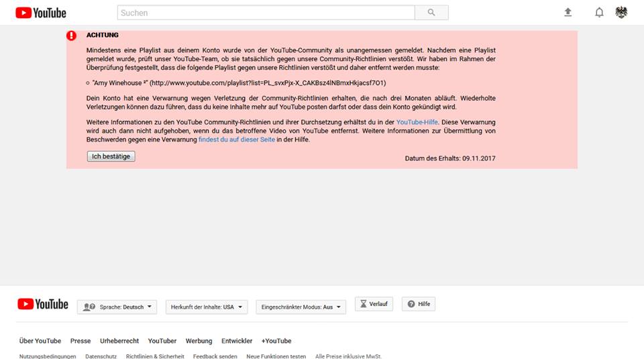Screen dimensions: 644x359
Task: Open the YouTube logo in the header
Action: pyautogui.click(x=41, y=13)
